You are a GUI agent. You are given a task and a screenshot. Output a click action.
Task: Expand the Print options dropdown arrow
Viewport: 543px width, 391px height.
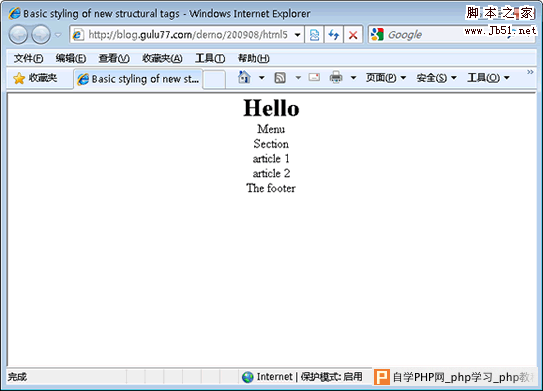point(353,78)
